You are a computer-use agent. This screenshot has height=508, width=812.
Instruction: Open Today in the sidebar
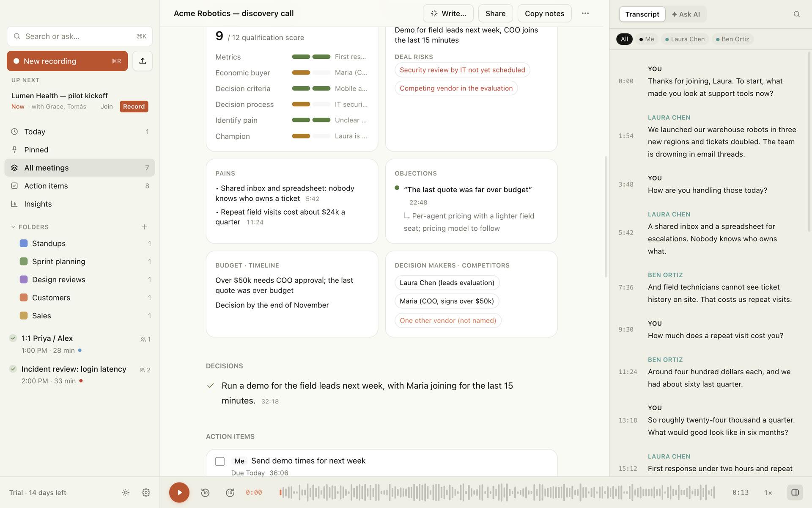(x=80, y=132)
